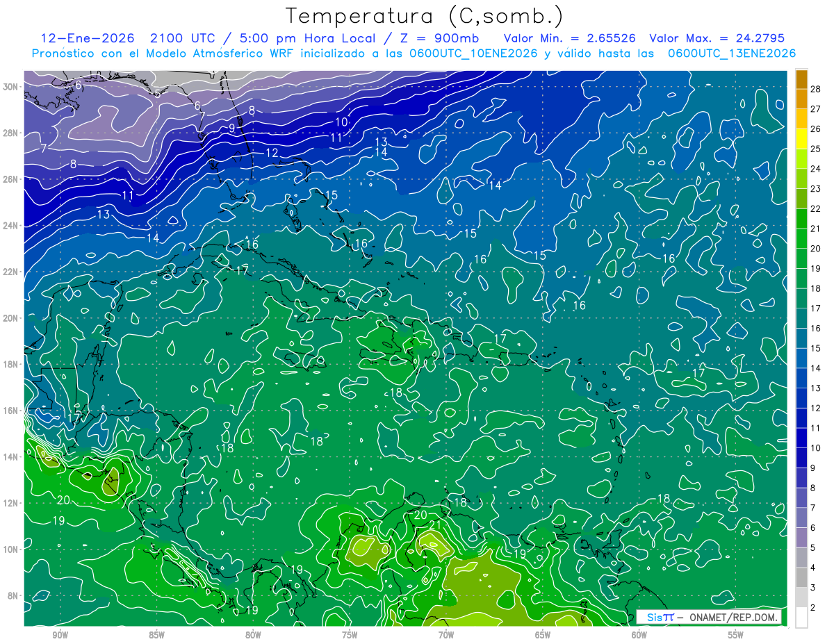Select the date '12-Ene-2026' in the header
This screenshot has height=644, width=834.
pos(87,38)
